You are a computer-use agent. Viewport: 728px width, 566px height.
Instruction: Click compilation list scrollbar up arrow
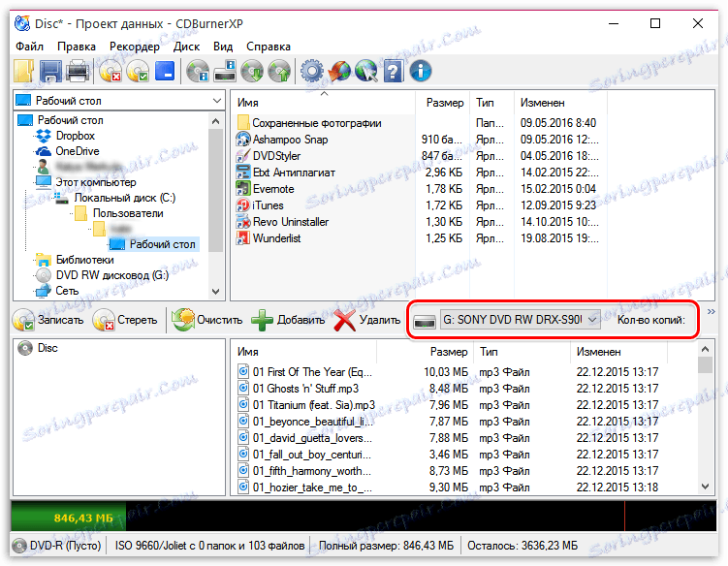click(706, 349)
